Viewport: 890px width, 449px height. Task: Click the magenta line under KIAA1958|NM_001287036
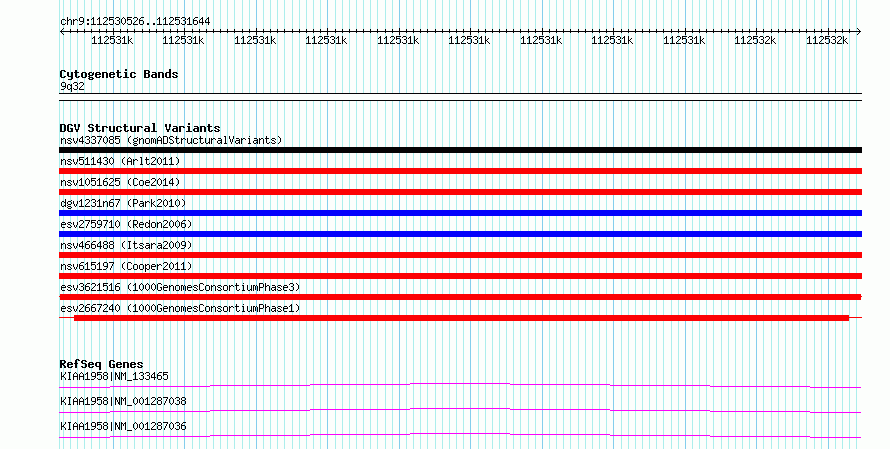(460, 436)
